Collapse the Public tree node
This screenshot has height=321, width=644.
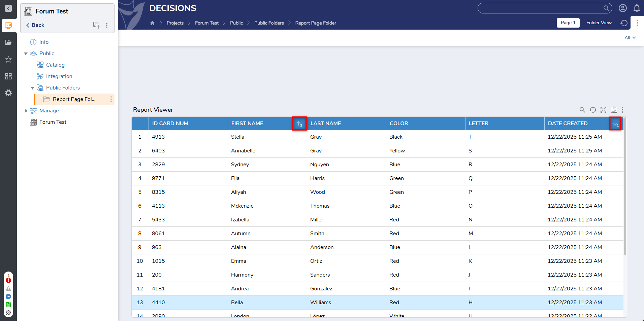click(26, 54)
